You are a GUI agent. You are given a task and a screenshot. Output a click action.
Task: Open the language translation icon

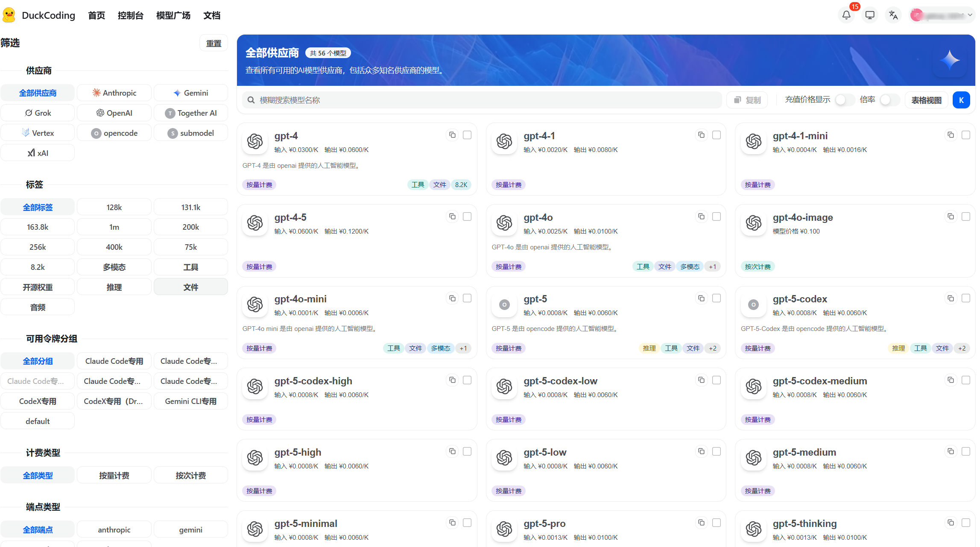(x=893, y=15)
